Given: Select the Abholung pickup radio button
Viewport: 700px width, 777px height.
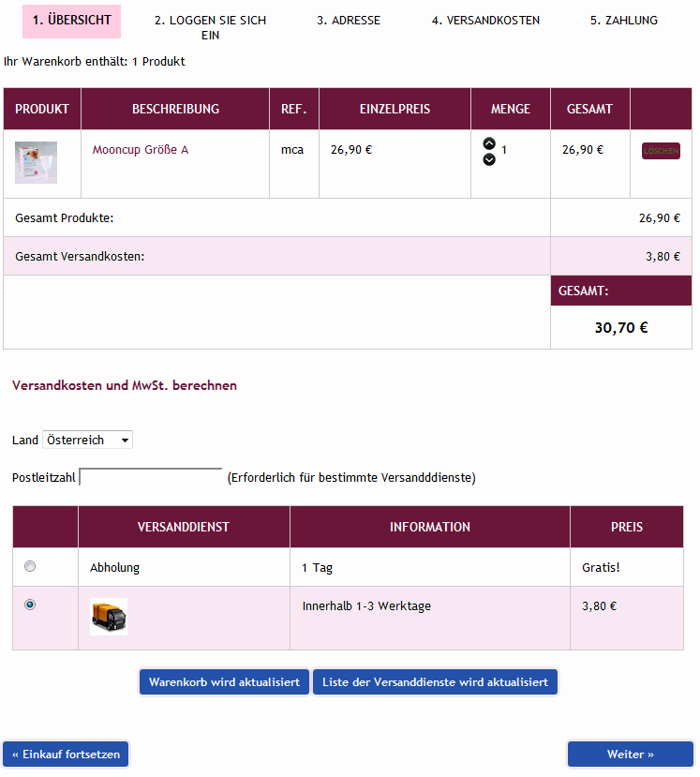Looking at the screenshot, I should (30, 566).
